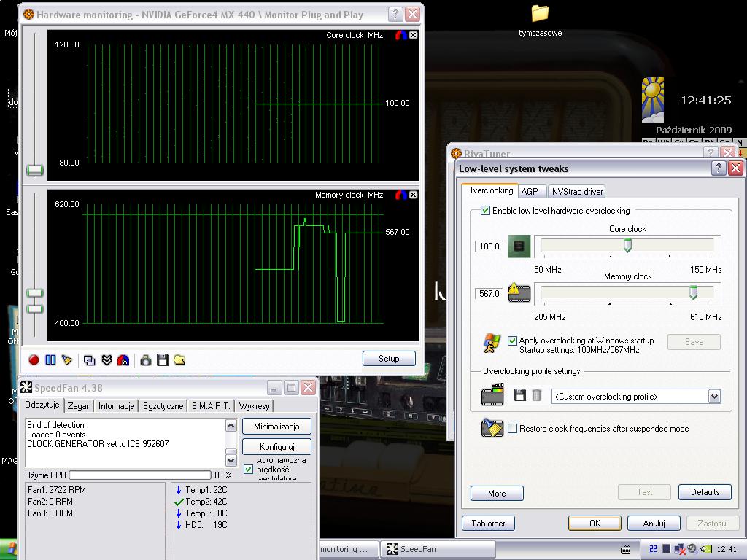This screenshot has height=560, width=747.
Task: Click the red record button in monitoring toolbar
Action: [x=34, y=359]
